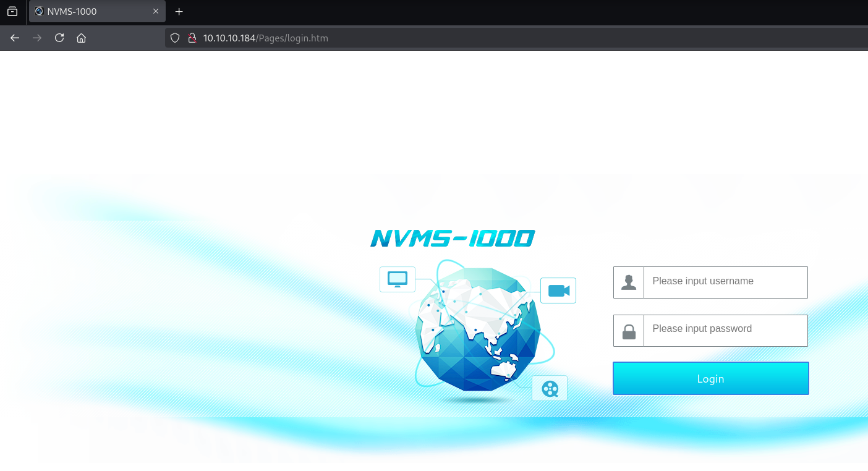868x471 pixels.
Task: View insecure connection lock info
Action: click(192, 38)
